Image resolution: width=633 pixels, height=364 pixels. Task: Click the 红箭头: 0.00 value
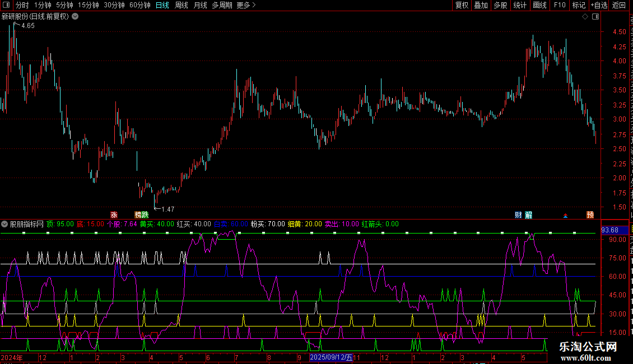tap(380, 224)
